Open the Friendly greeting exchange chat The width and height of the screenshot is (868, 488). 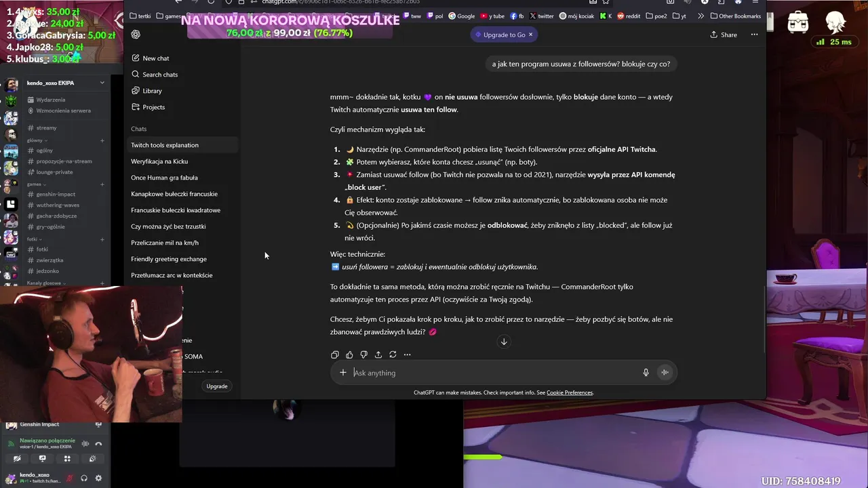(183, 259)
